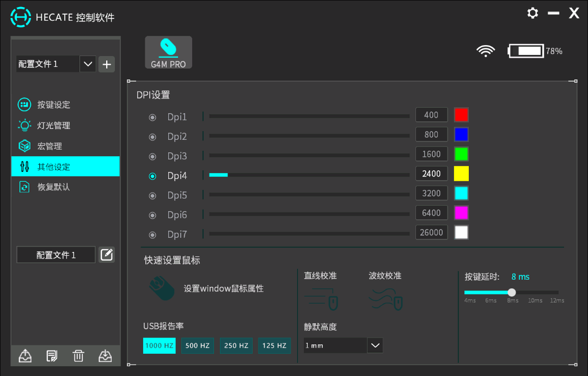Select the G4M PRO mouse device icon
Image resolution: width=588 pixels, height=376 pixels.
point(168,52)
